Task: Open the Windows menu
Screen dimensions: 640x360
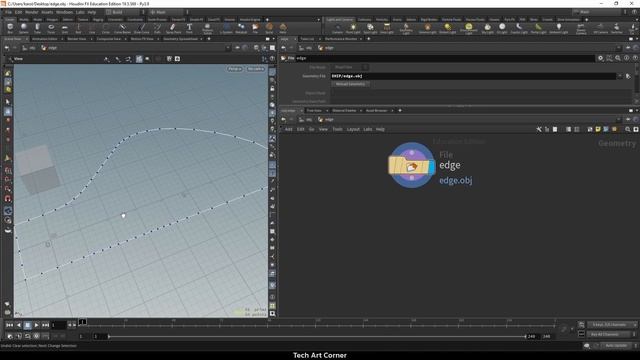Action: (x=64, y=12)
